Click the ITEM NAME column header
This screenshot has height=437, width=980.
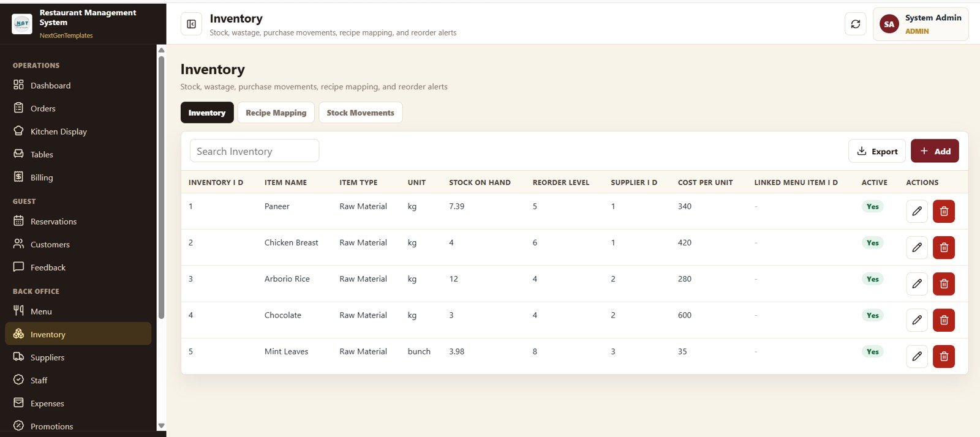tap(285, 182)
